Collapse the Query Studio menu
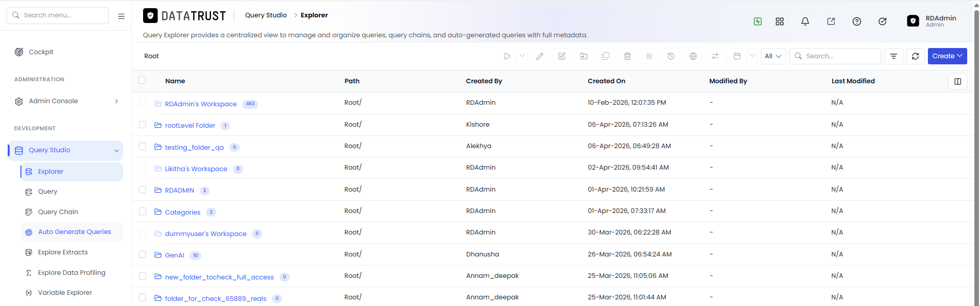Viewport: 980px width, 306px height. (65, 150)
